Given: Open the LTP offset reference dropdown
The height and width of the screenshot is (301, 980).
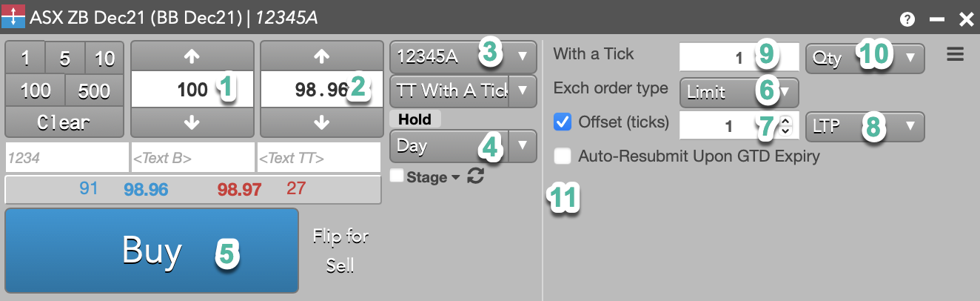Looking at the screenshot, I should pyautogui.click(x=865, y=126).
